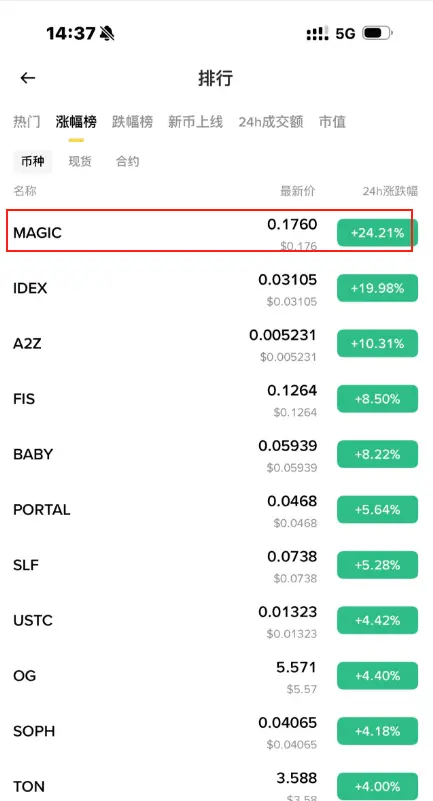Tap the muted bell status icon

[107, 34]
